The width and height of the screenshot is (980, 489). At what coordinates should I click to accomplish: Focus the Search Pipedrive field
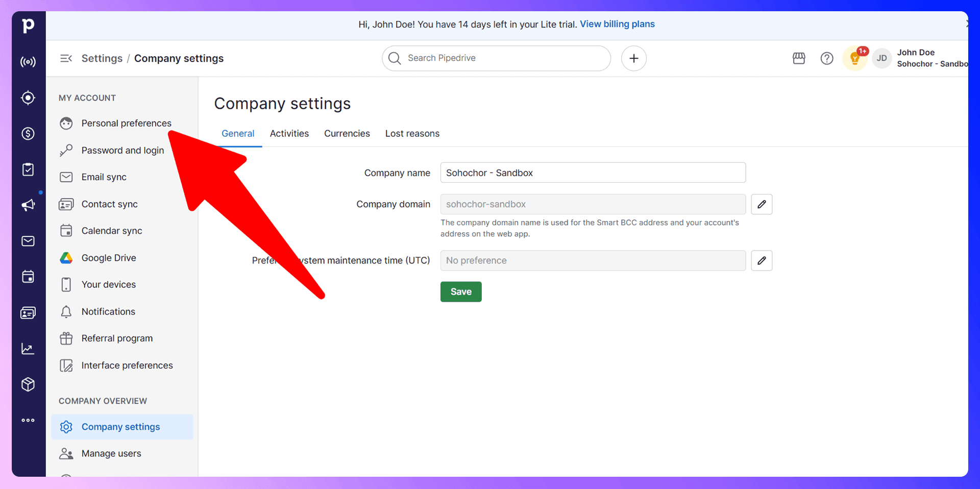496,58
